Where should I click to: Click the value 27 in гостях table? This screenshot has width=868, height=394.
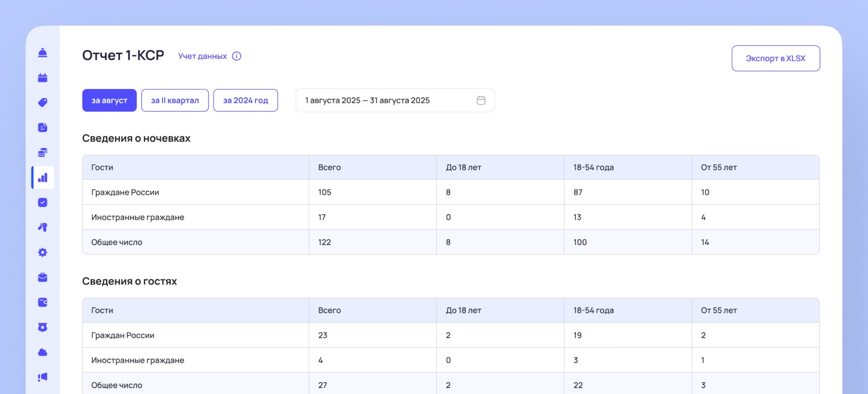pyautogui.click(x=323, y=385)
